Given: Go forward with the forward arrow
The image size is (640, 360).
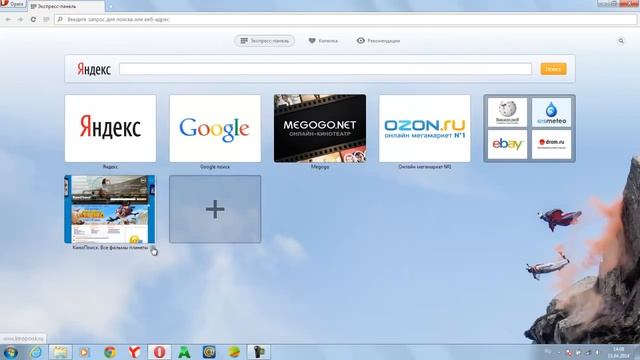Looking at the screenshot, I should click(x=20, y=19).
